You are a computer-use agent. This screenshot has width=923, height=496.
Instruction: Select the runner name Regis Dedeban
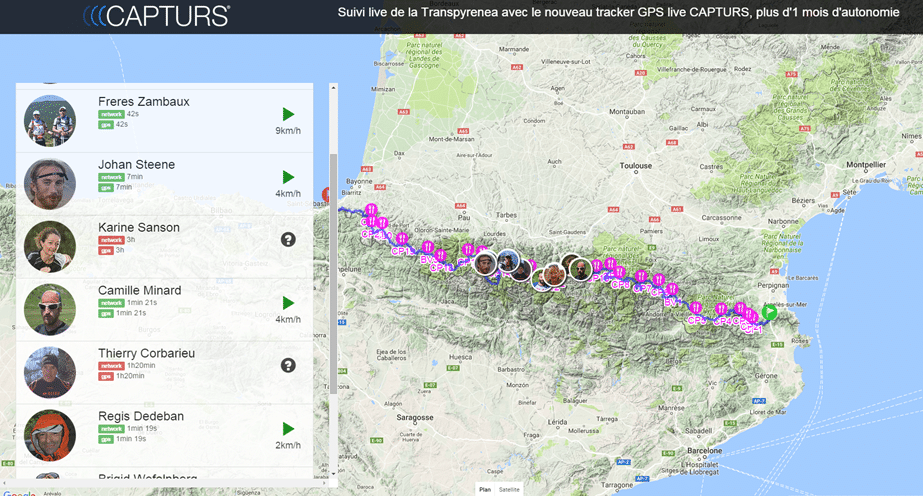(x=141, y=417)
